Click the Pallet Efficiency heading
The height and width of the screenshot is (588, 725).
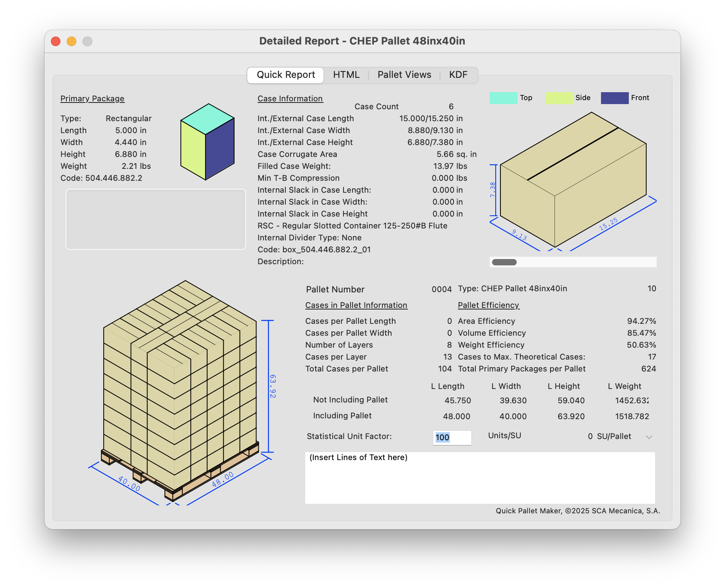489,305
